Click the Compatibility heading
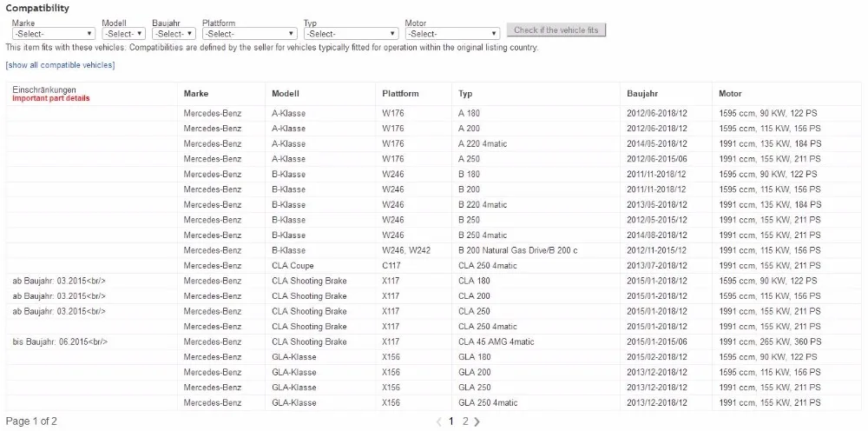This screenshot has width=868, height=431. [37, 9]
